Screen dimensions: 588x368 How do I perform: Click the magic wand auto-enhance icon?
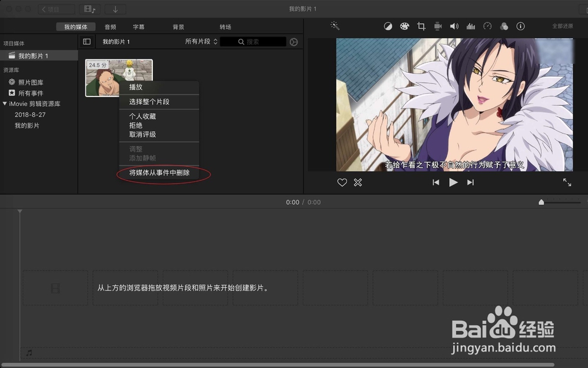[x=335, y=26]
